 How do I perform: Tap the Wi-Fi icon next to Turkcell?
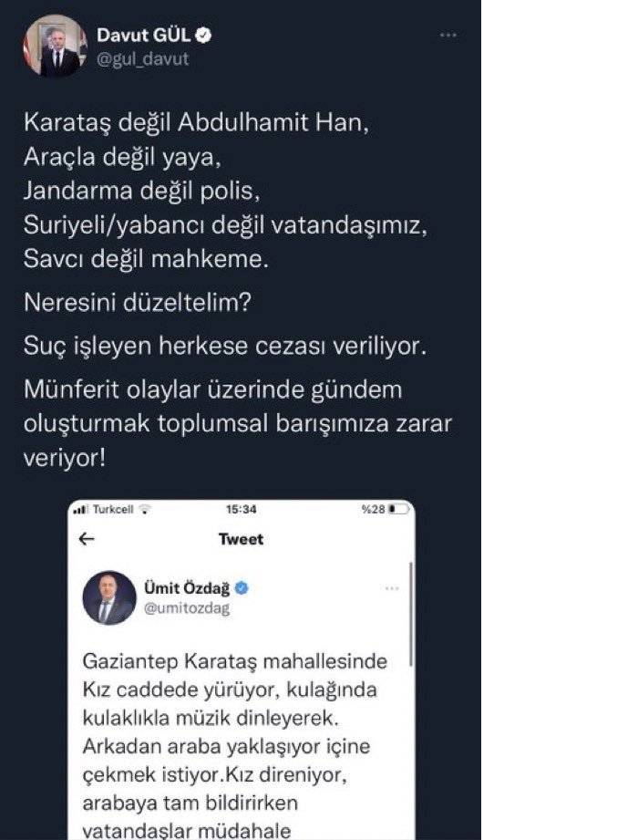[x=143, y=509]
